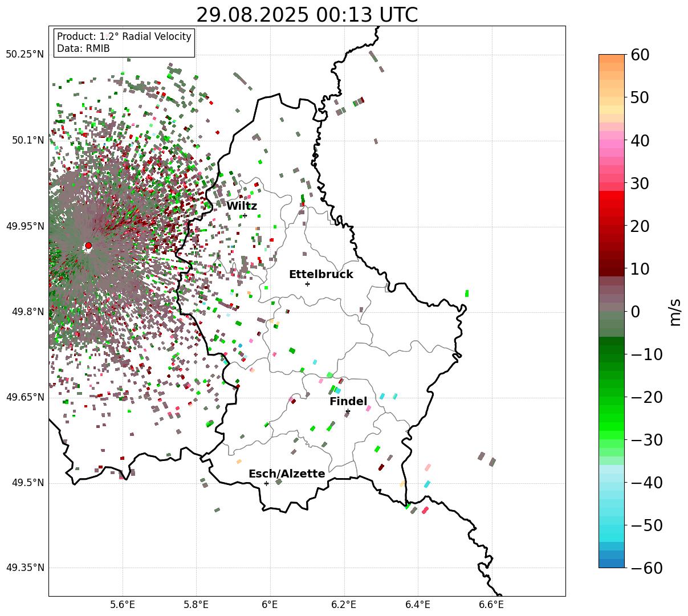Click the 0 tick label on colorbar
The height and width of the screenshot is (616, 688).
[636, 312]
